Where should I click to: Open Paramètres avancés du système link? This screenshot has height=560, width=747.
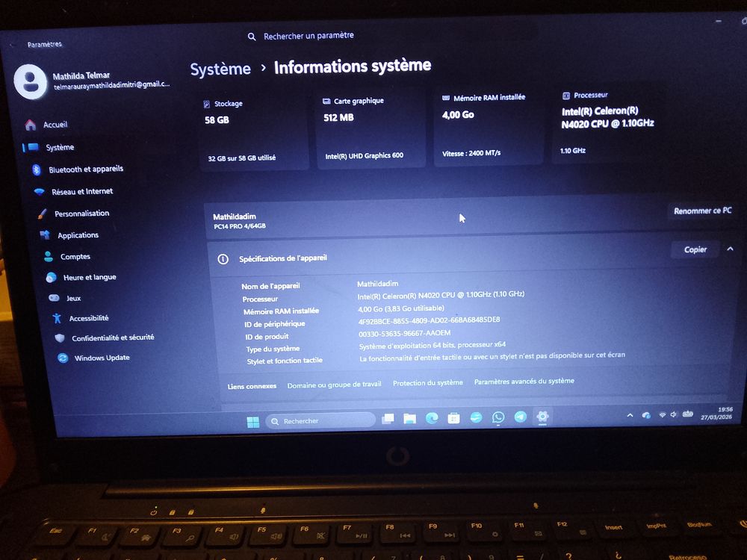point(524,381)
